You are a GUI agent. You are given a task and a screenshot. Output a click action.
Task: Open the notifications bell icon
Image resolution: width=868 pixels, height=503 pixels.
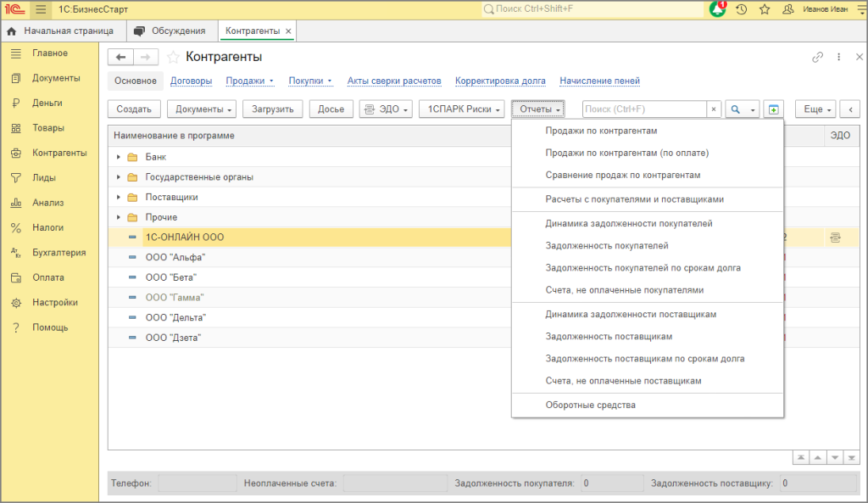(717, 9)
